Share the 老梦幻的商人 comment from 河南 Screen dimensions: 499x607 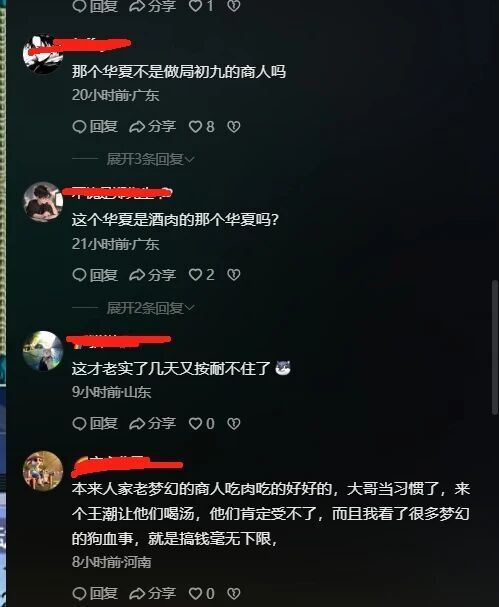153,593
